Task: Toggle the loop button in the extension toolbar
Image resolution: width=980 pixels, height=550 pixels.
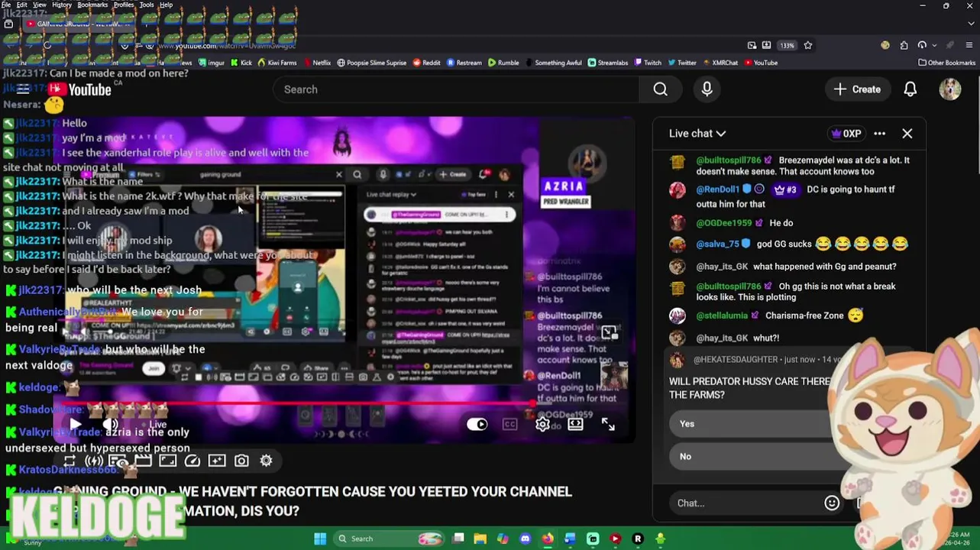Action: point(70,461)
